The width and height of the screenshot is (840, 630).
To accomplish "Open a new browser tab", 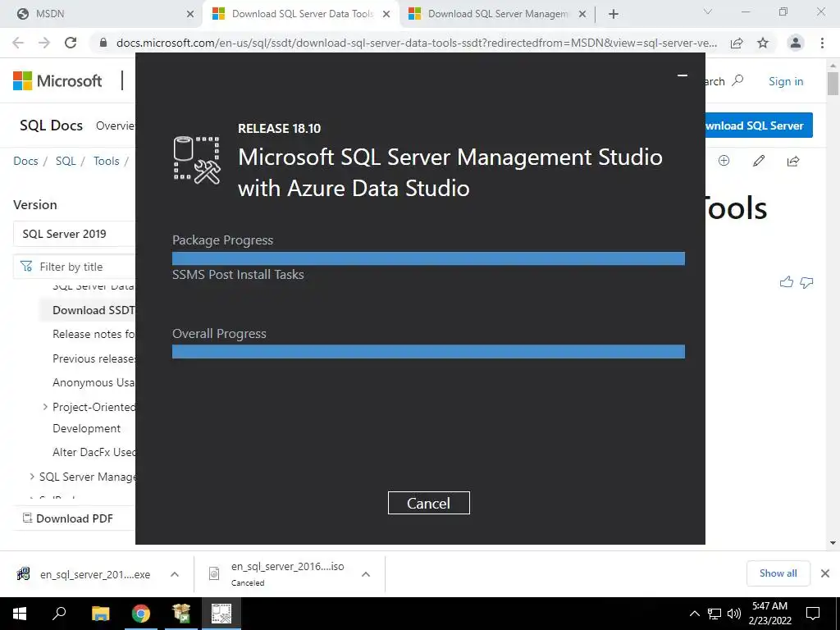I will point(614,14).
